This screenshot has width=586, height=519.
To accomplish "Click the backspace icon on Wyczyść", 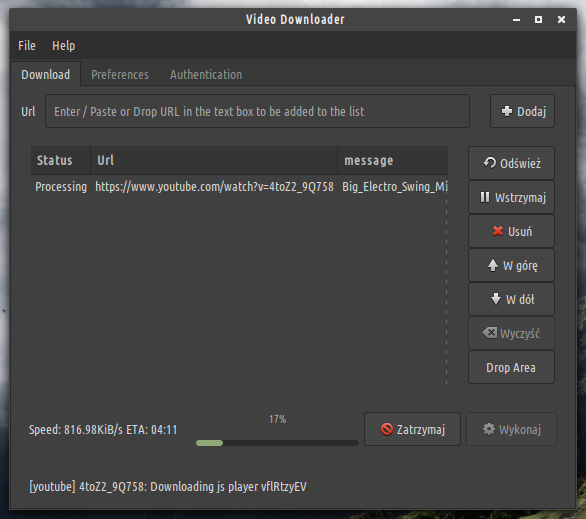I will click(490, 333).
